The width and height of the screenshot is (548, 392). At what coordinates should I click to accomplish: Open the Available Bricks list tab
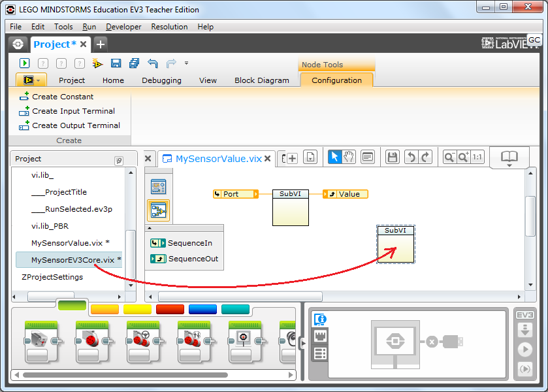click(320, 353)
